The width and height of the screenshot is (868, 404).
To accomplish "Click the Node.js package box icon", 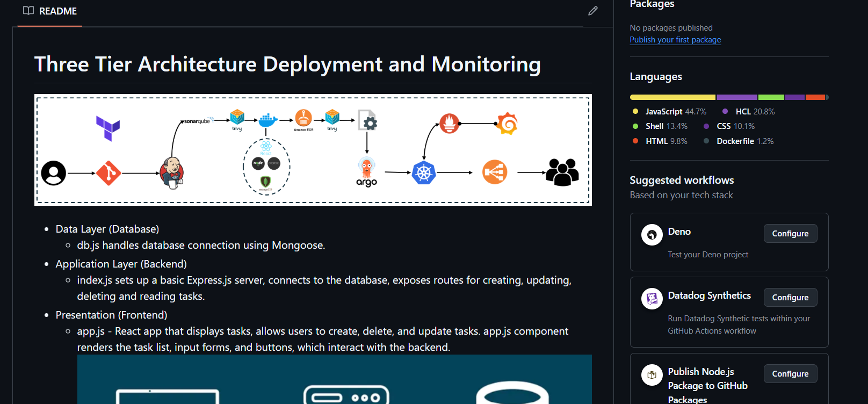I will [x=652, y=375].
